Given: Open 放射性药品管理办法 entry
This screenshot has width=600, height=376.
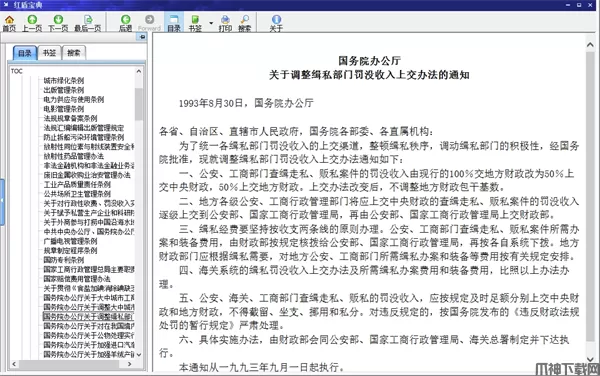Looking at the screenshot, I should [73, 156].
